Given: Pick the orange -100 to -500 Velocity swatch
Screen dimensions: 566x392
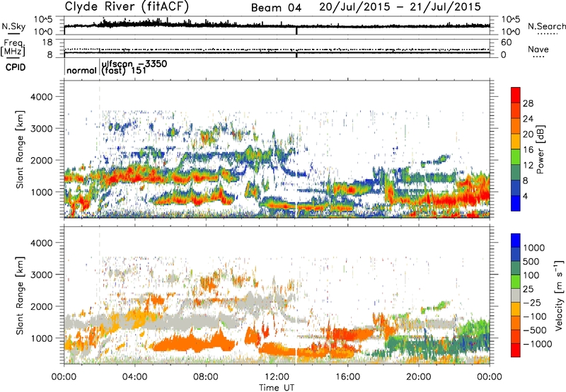Looking at the screenshot, I should click(516, 323).
